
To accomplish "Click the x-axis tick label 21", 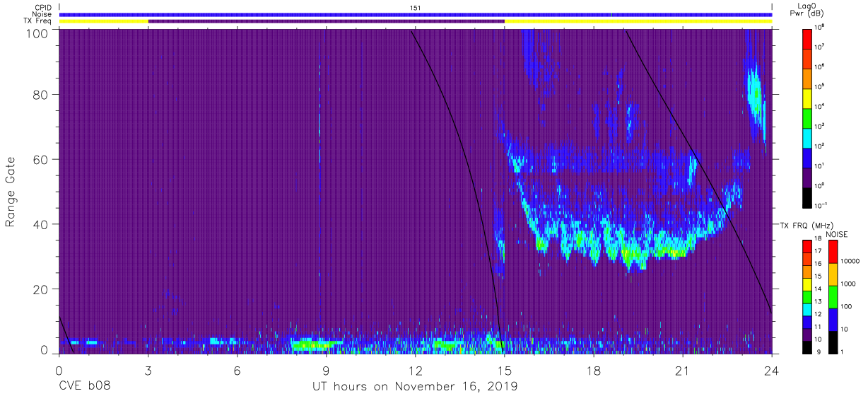I will (x=683, y=371).
